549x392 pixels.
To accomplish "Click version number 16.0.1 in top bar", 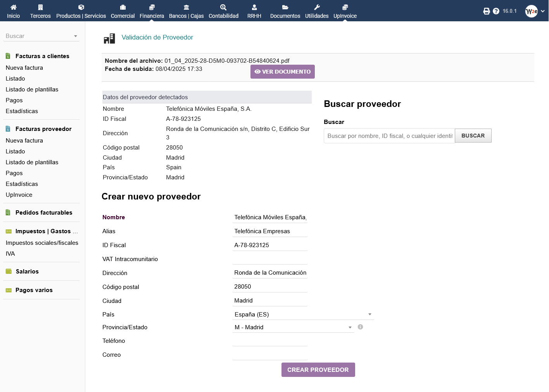I will click(510, 11).
